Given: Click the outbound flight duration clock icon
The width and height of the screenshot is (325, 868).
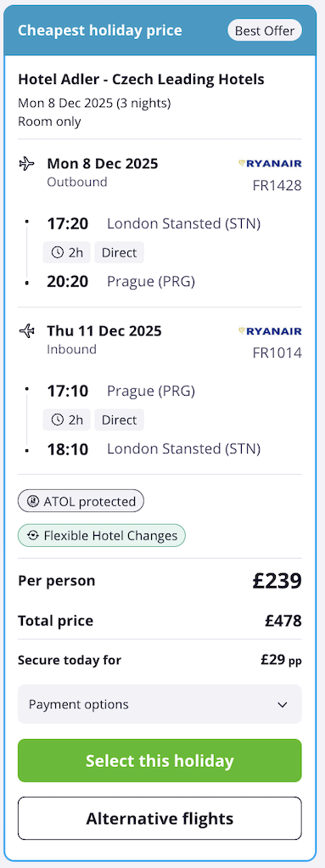Looking at the screenshot, I should point(58,253).
